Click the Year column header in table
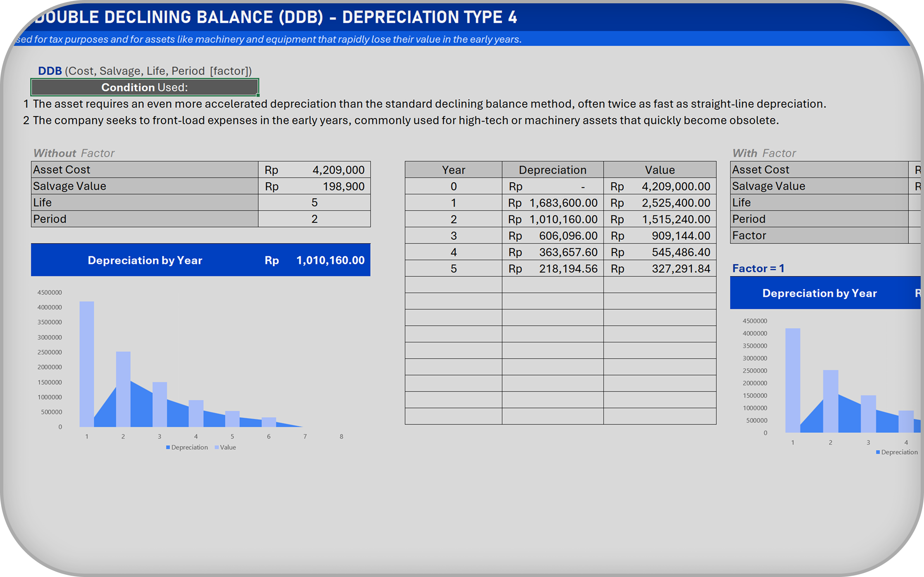Viewport: 924px width, 577px height. tap(453, 170)
